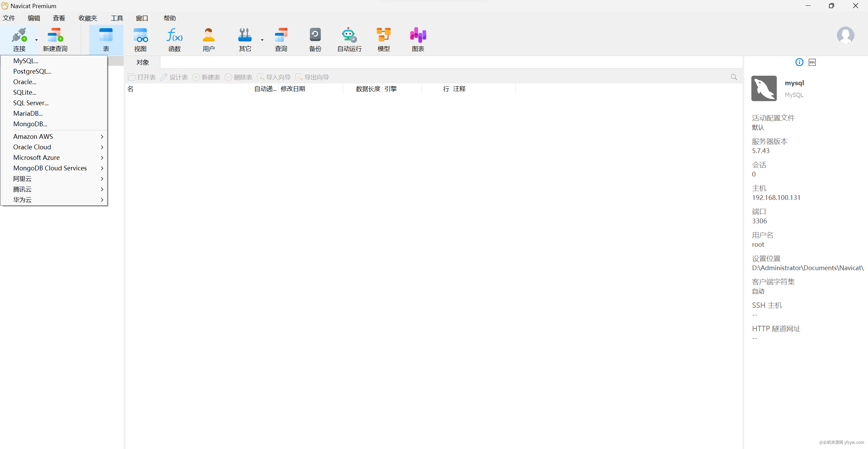Viewport: 868px width, 449px height.
Task: Sort by the Data Length (数据长度) column
Action: tap(362, 89)
